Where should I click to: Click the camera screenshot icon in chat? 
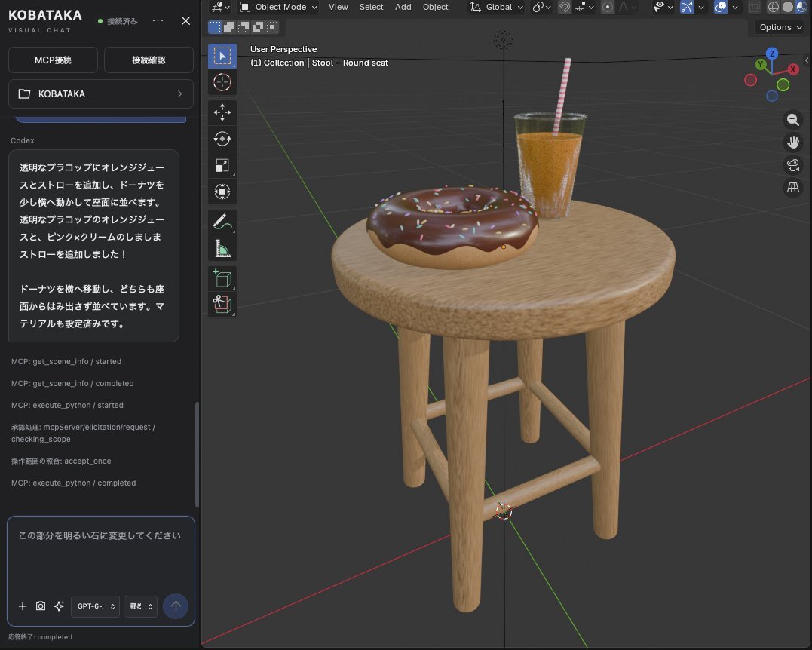point(41,606)
